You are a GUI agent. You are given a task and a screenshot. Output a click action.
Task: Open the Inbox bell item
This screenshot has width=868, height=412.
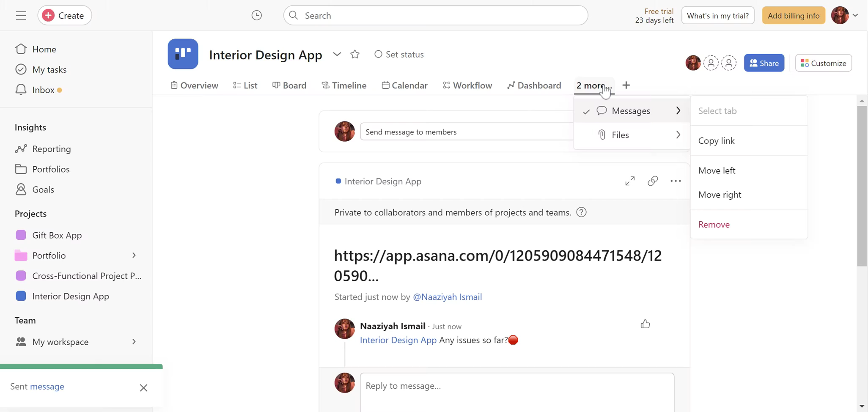coord(38,90)
